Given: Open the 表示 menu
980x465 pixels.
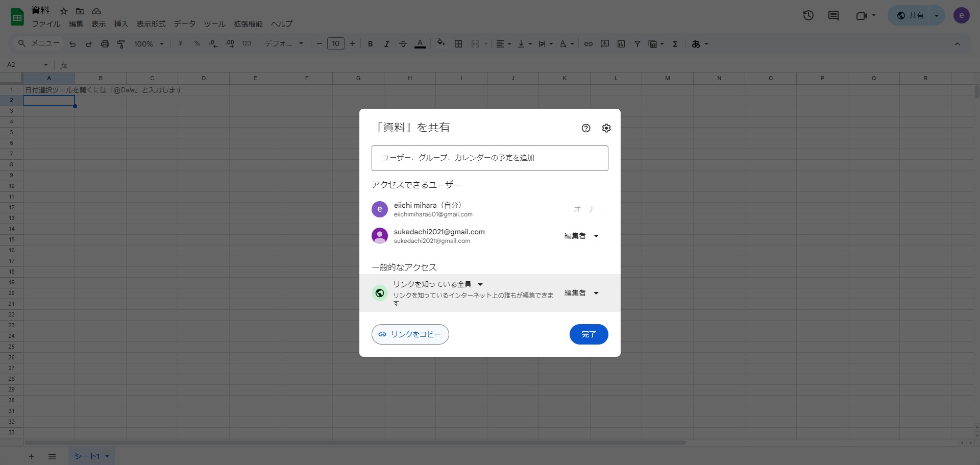Looking at the screenshot, I should (99, 24).
